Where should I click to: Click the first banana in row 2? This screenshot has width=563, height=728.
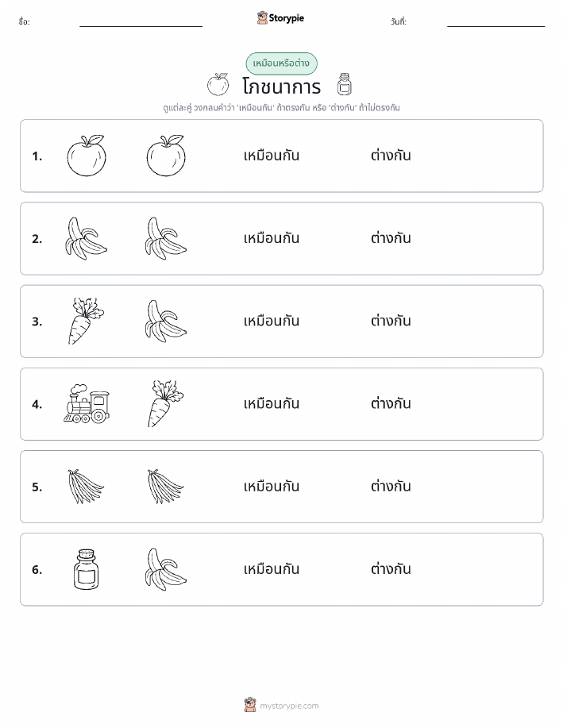click(87, 238)
